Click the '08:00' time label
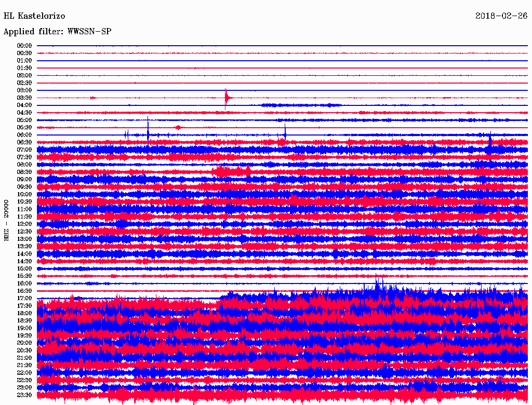This screenshot has height=405, width=532. tap(24, 165)
